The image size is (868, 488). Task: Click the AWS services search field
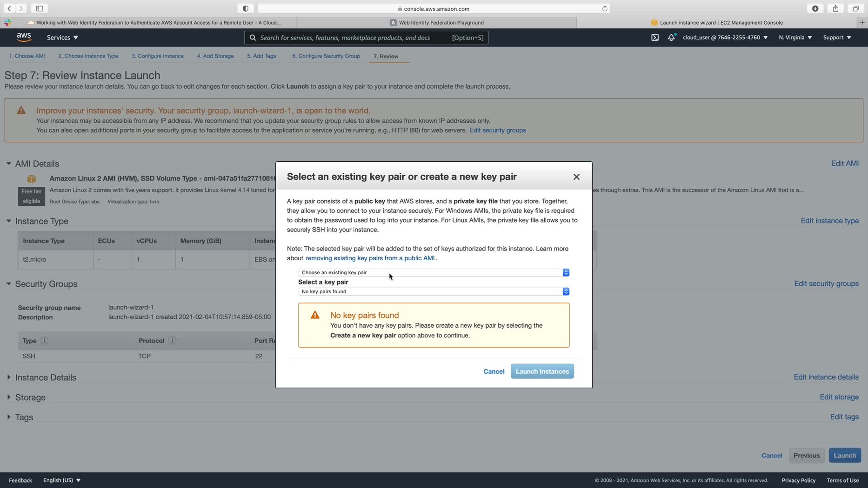tap(366, 38)
